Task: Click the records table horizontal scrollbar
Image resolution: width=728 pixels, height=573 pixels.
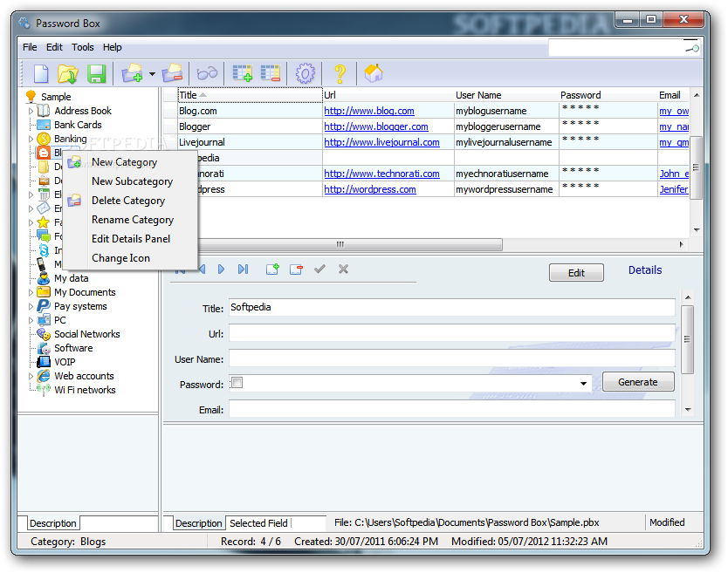Action: pyautogui.click(x=340, y=244)
